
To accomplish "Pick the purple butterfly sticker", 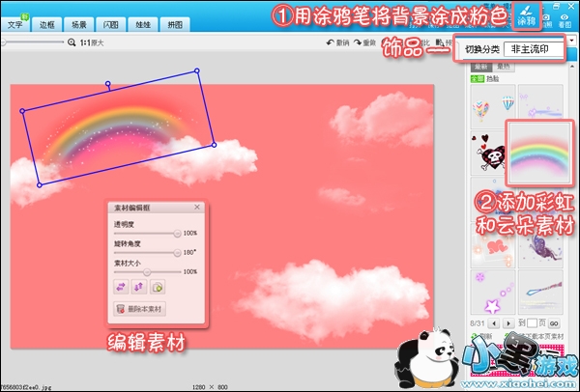I will click(540, 249).
